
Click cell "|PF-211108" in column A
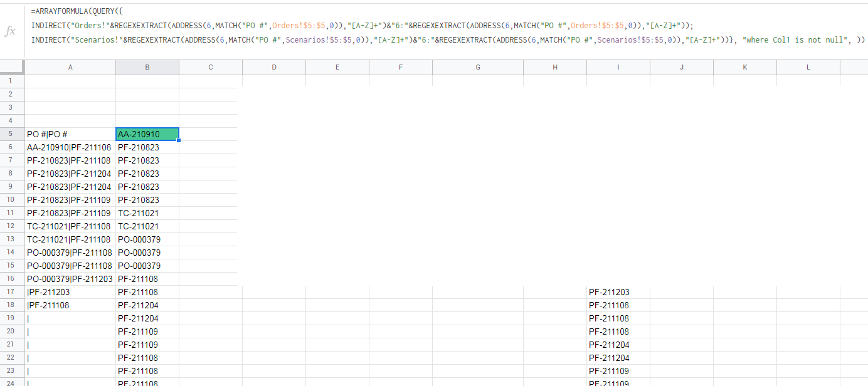70,305
